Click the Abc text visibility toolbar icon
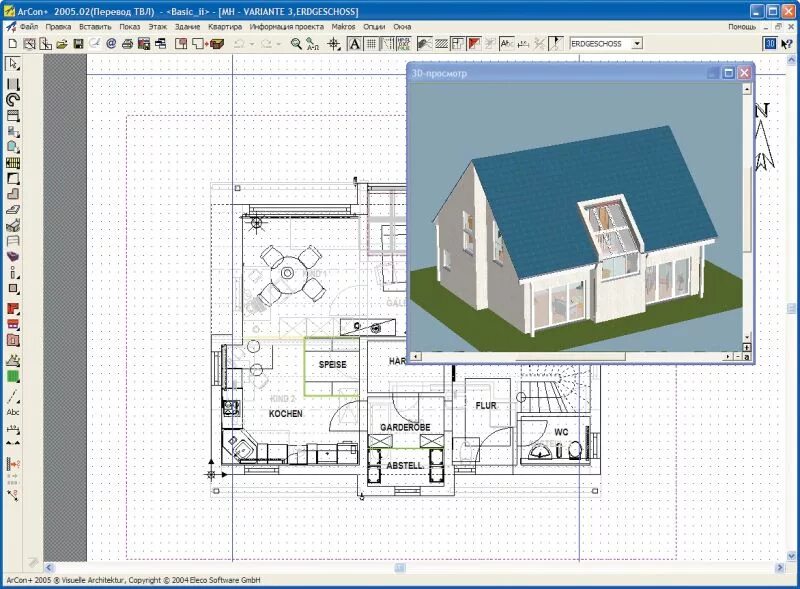 click(x=506, y=44)
